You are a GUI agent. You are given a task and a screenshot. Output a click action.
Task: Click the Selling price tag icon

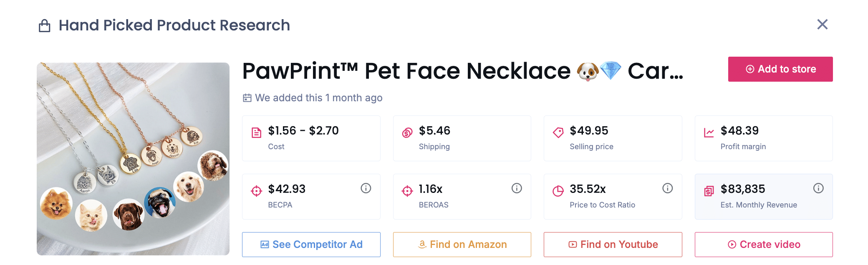[558, 133]
